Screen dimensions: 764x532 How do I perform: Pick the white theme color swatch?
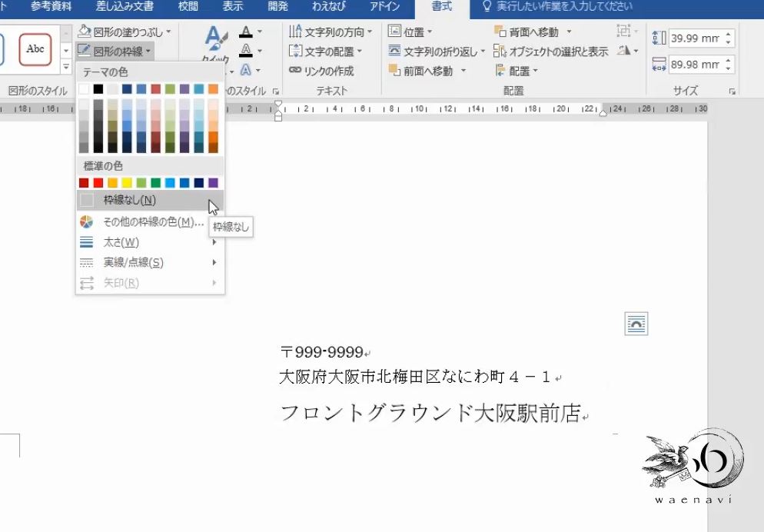click(84, 88)
